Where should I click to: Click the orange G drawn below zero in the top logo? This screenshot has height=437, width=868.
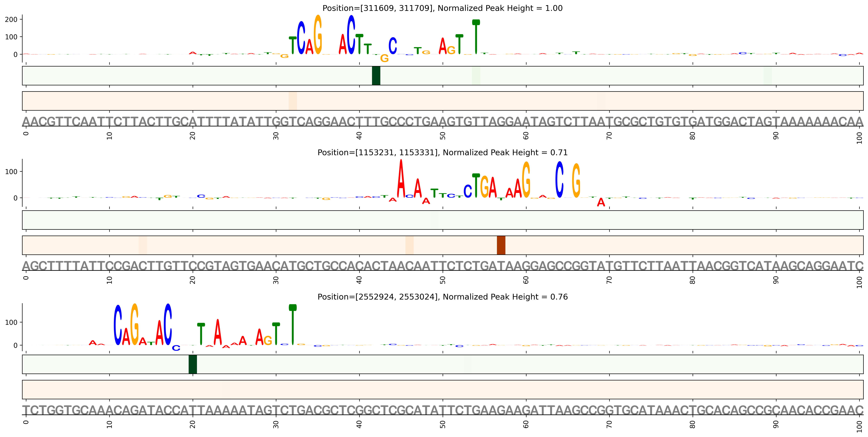click(384, 58)
